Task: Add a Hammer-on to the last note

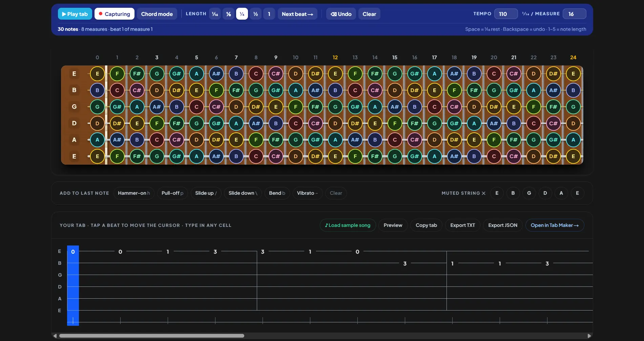Action: pyautogui.click(x=134, y=193)
